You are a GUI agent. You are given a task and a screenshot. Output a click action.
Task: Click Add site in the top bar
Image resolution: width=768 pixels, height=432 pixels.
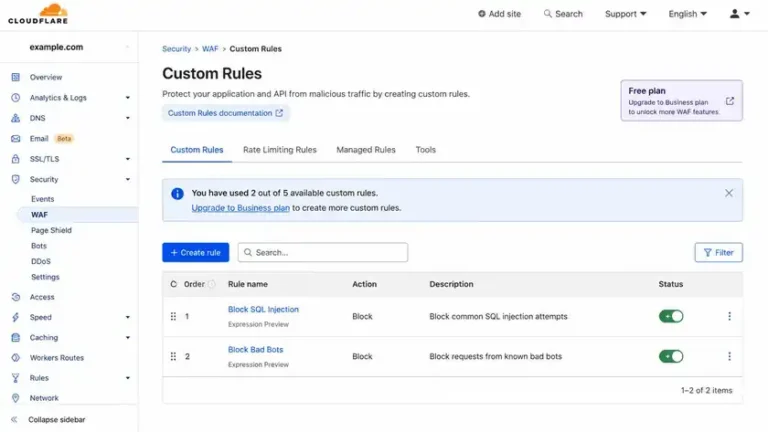pyautogui.click(x=500, y=14)
